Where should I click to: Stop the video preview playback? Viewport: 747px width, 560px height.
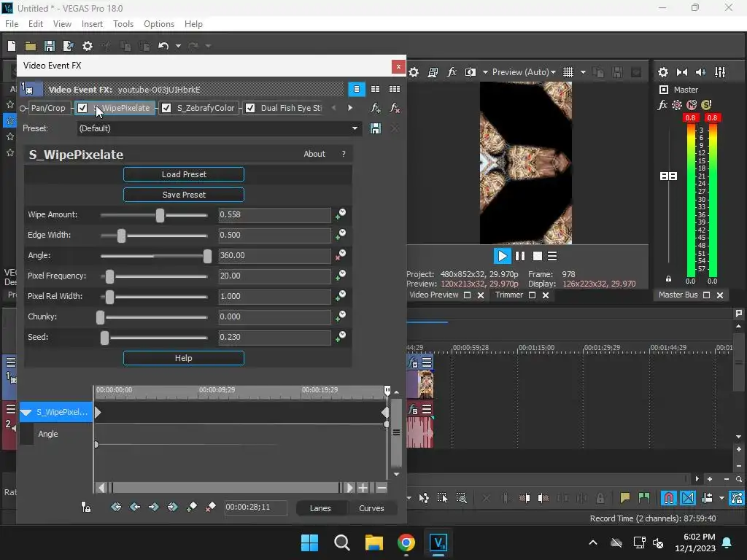tap(538, 256)
